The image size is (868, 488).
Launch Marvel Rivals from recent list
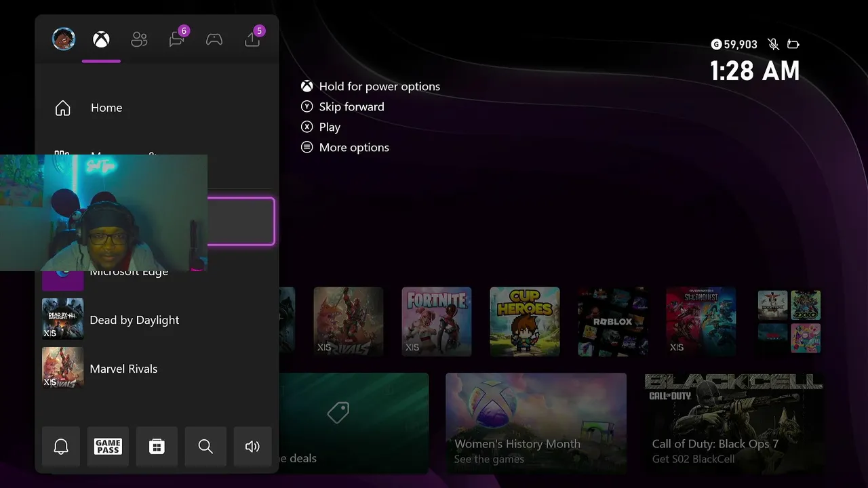[x=157, y=368]
